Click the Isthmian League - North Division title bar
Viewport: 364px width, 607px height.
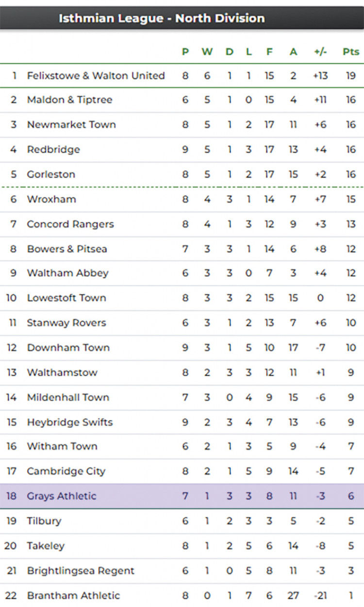[182, 18]
